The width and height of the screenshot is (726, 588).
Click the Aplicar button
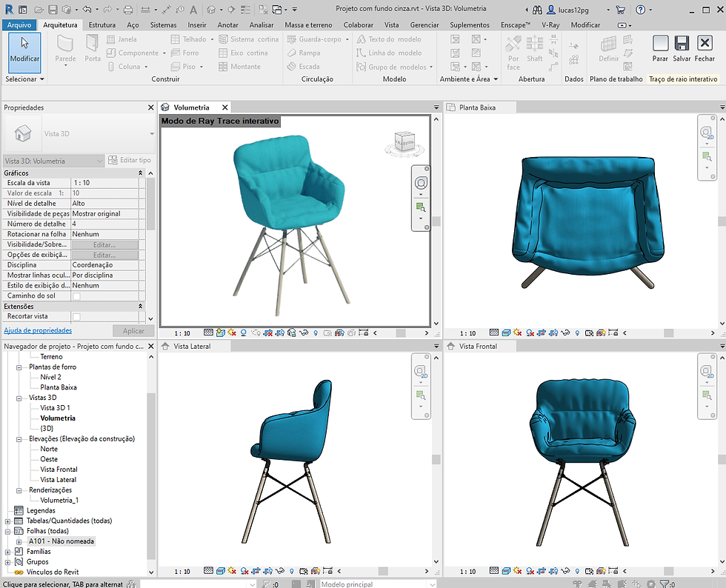[133, 331]
